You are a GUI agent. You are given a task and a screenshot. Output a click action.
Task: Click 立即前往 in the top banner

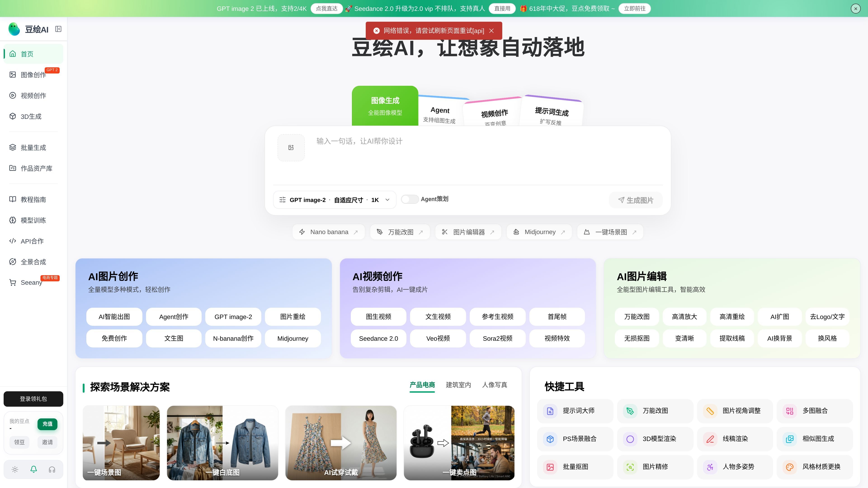coord(634,8)
